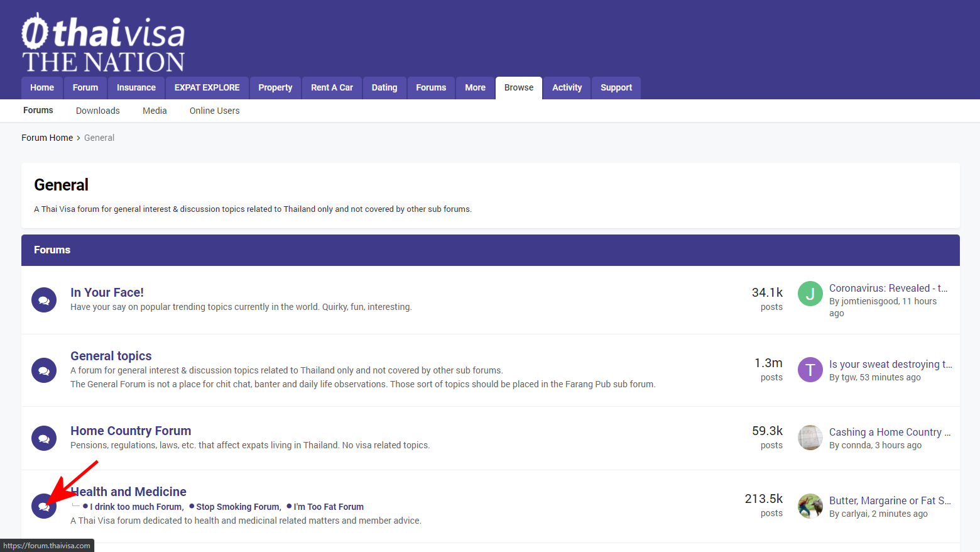Switch to the Dating tab
This screenshot has height=552, width=980.
point(384,88)
